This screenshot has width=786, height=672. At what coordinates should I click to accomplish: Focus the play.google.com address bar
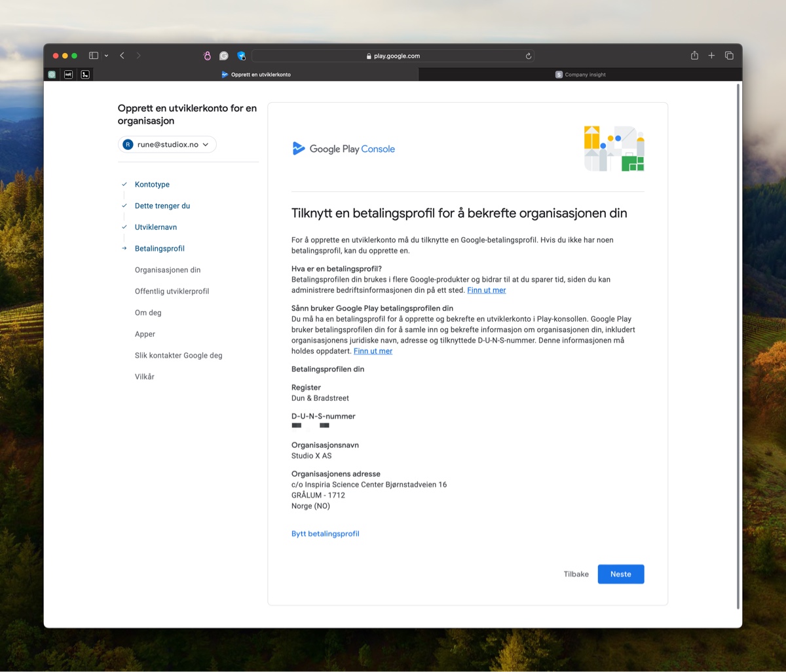click(x=393, y=56)
